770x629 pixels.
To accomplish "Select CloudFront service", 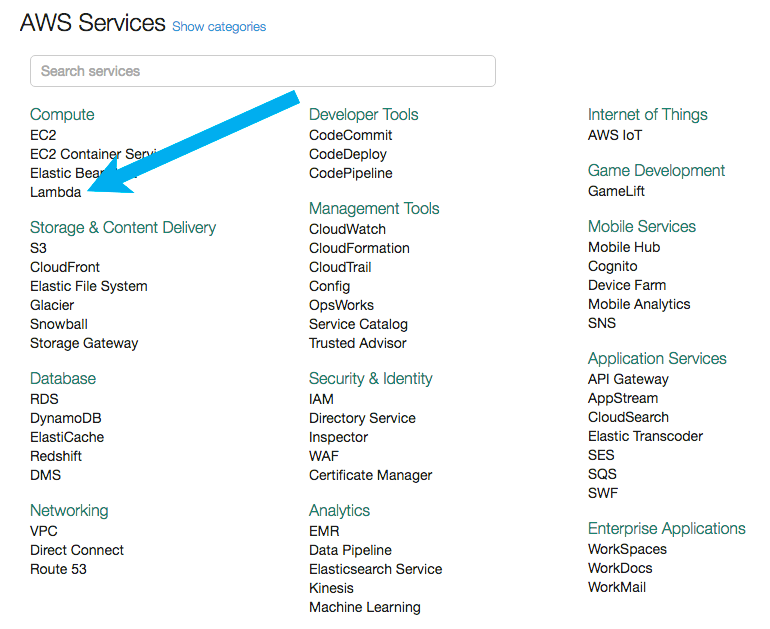I will coord(65,267).
